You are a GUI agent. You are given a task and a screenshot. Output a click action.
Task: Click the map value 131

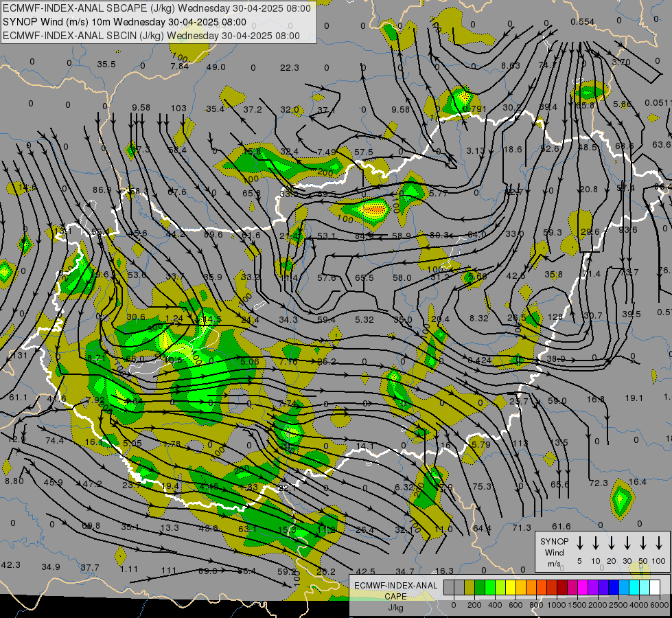click(20, 356)
